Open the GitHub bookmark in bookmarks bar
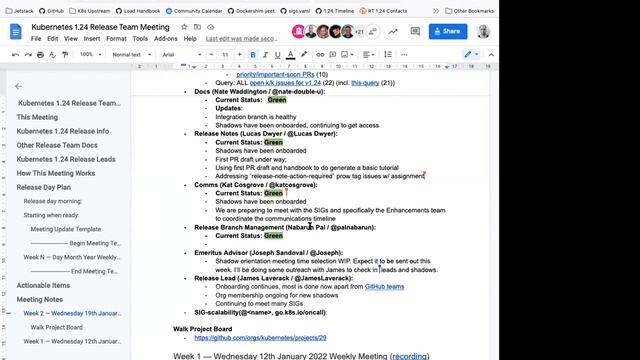Screen dimensions: 640x360 pos(51,11)
